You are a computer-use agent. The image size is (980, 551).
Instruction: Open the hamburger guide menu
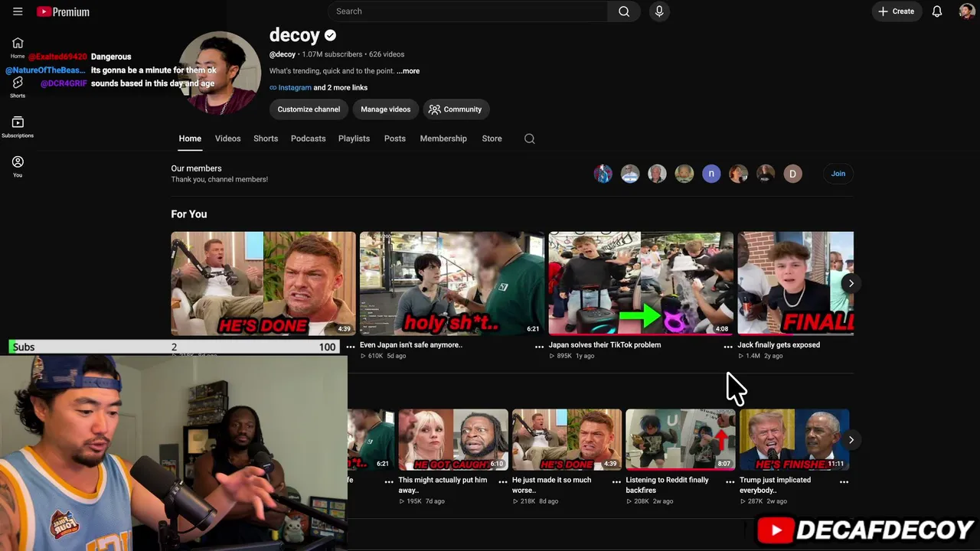point(18,11)
